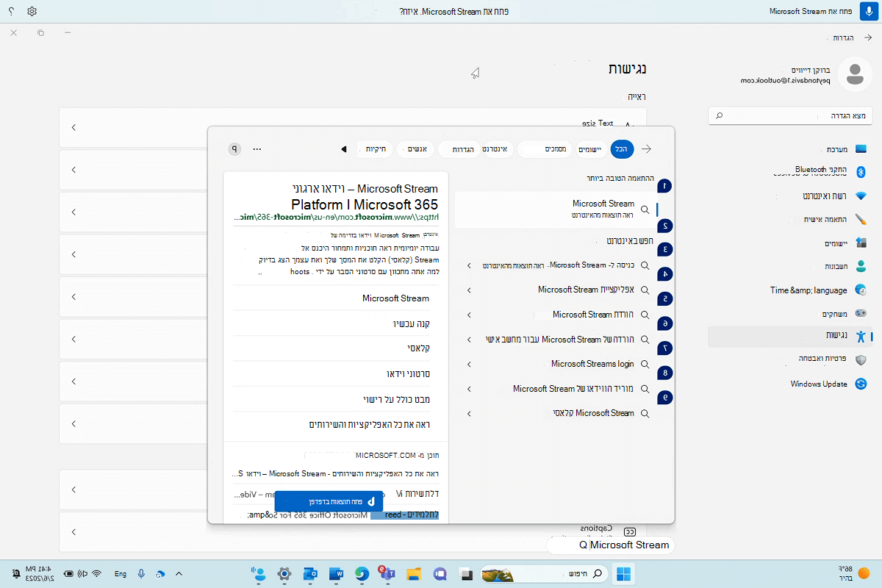
Task: Select the אינטרנט search filter tab
Action: [497, 149]
